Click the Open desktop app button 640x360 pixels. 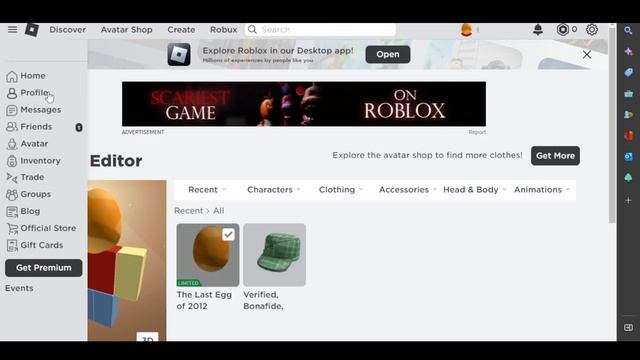[388, 54]
